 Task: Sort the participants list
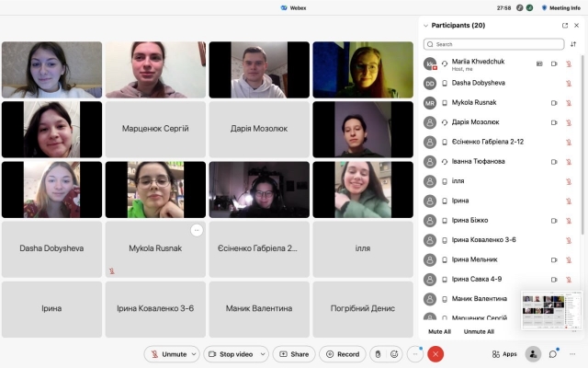573,44
